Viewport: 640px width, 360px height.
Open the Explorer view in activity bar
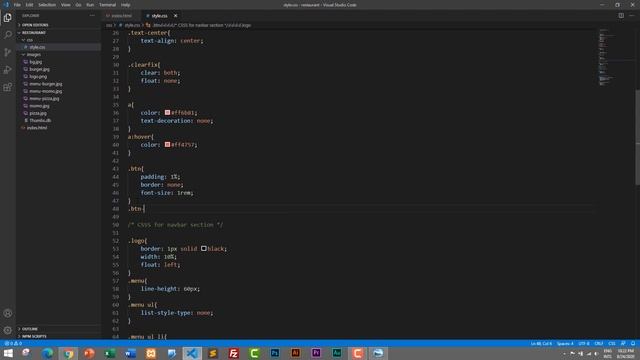click(8, 18)
